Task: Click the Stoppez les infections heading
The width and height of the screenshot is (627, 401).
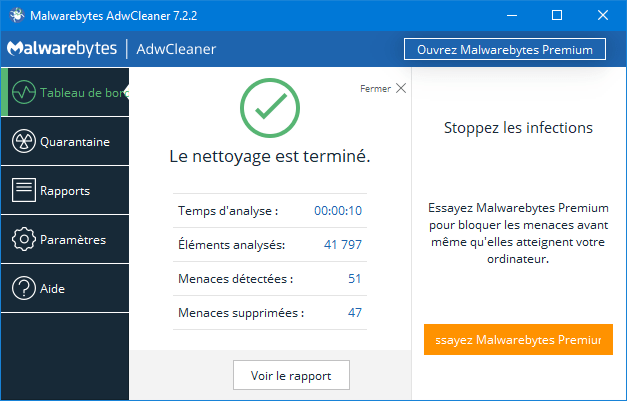Action: pyautogui.click(x=518, y=128)
